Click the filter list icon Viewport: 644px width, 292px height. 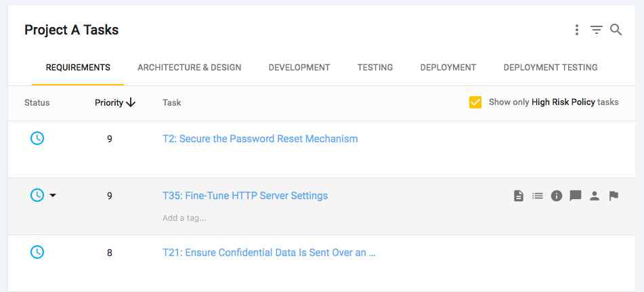point(596,30)
